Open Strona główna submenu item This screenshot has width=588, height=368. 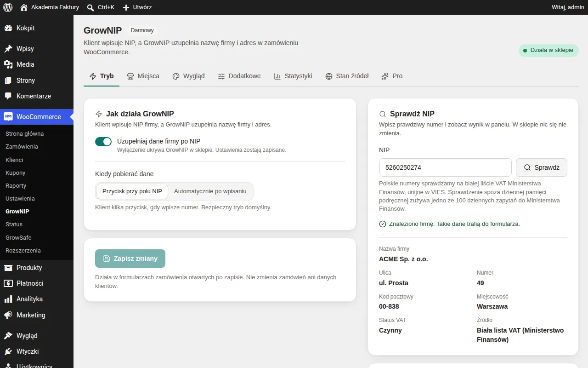click(24, 134)
